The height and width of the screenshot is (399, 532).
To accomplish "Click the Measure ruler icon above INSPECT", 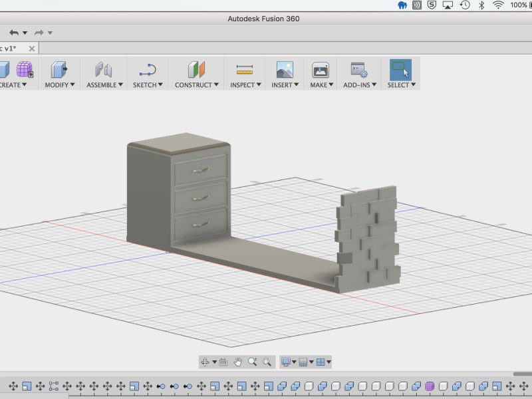I will point(245,70).
